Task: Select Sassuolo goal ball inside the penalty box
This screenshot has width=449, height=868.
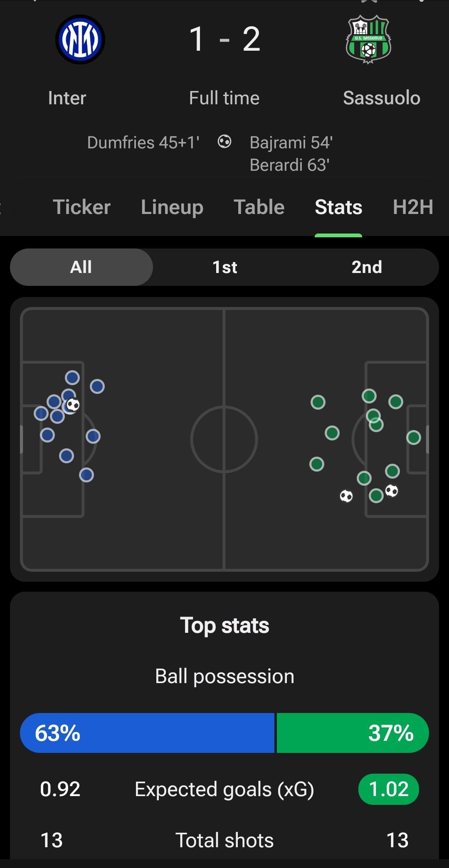Action: (x=391, y=491)
